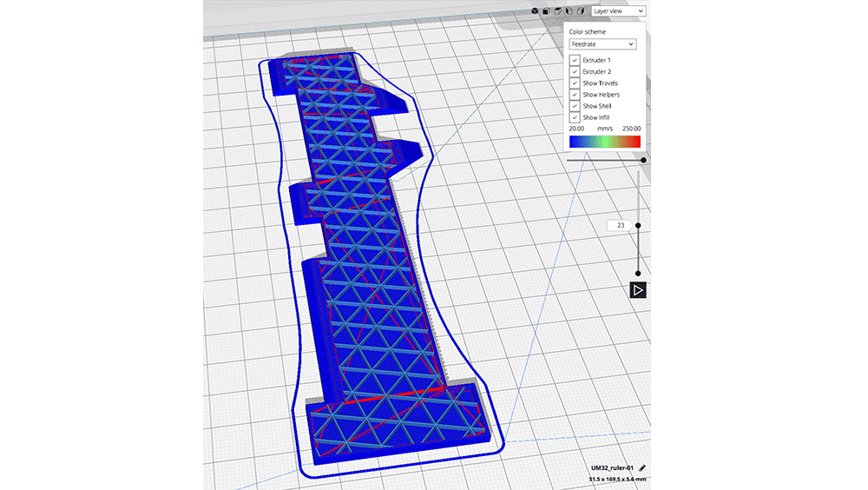Switch to top view camera icon
The width and height of the screenshot is (868, 490).
click(557, 11)
